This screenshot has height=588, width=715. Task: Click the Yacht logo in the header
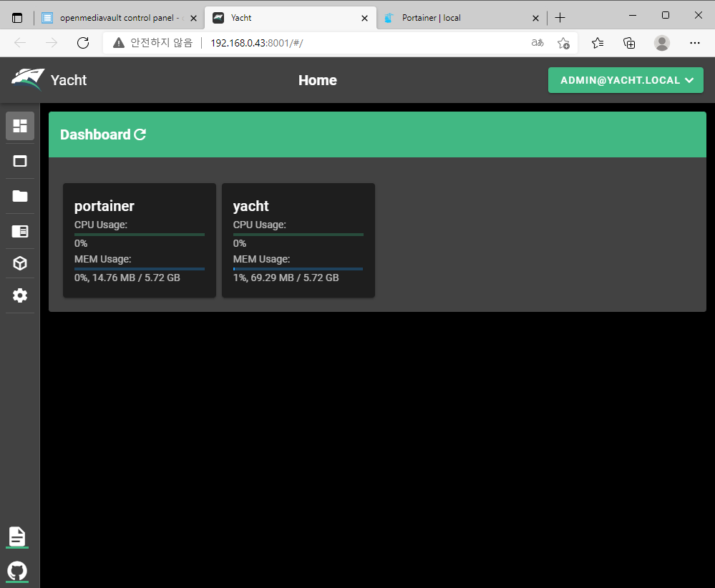[x=28, y=80]
